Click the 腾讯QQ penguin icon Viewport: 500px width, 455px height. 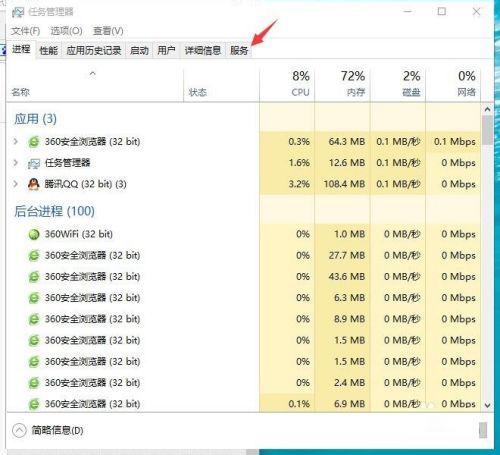coord(33,184)
